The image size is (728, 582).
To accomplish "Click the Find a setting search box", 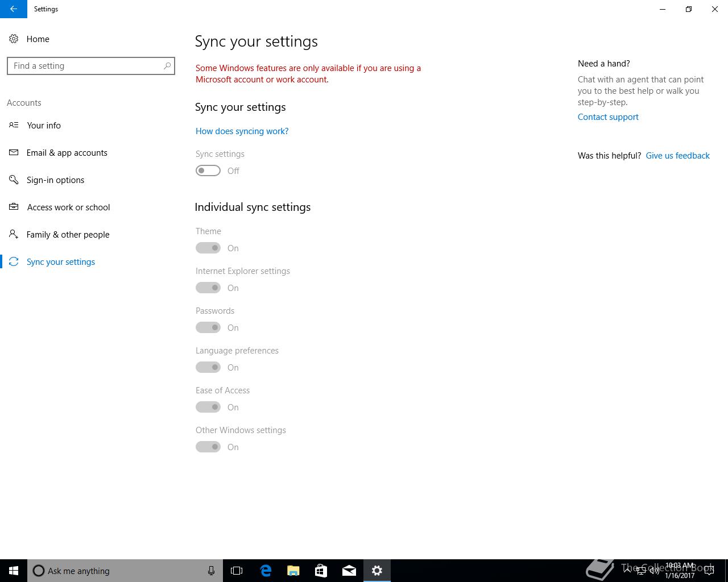I will (x=91, y=66).
